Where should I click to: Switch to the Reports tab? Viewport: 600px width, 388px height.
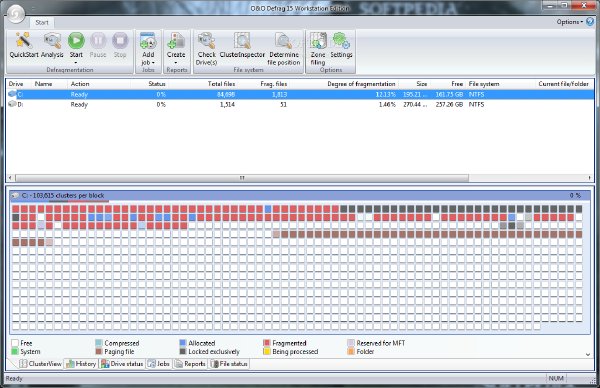pyautogui.click(x=190, y=364)
